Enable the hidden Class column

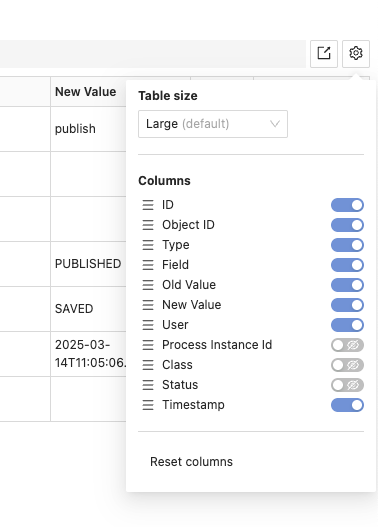coord(347,365)
